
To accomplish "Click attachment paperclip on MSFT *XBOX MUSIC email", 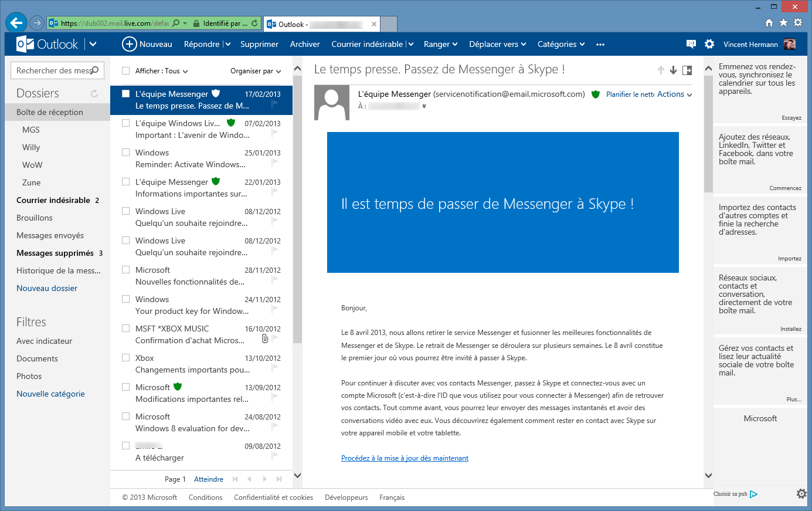I will pyautogui.click(x=265, y=339).
